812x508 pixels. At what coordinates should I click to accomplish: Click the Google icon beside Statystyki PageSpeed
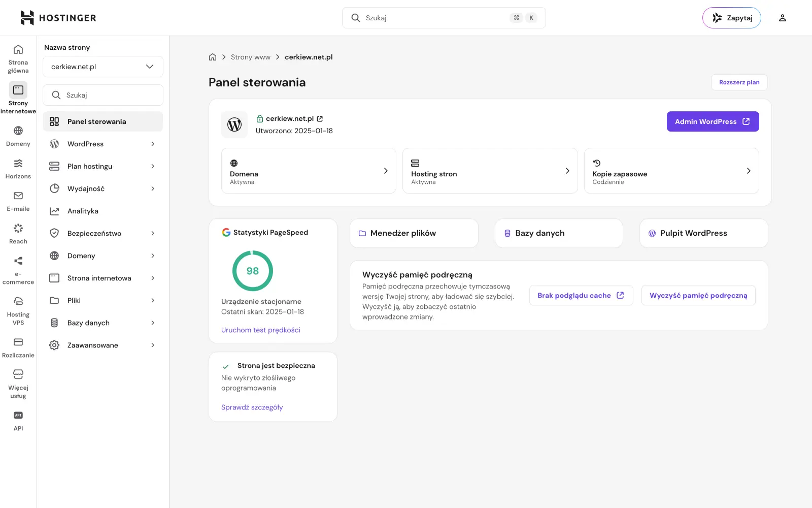click(226, 232)
